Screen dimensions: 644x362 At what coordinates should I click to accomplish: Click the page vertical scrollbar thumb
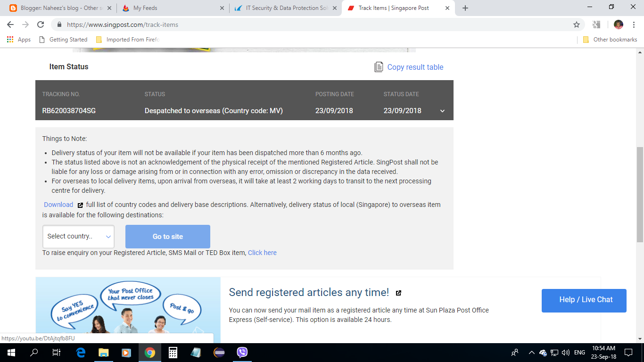pos(640,195)
